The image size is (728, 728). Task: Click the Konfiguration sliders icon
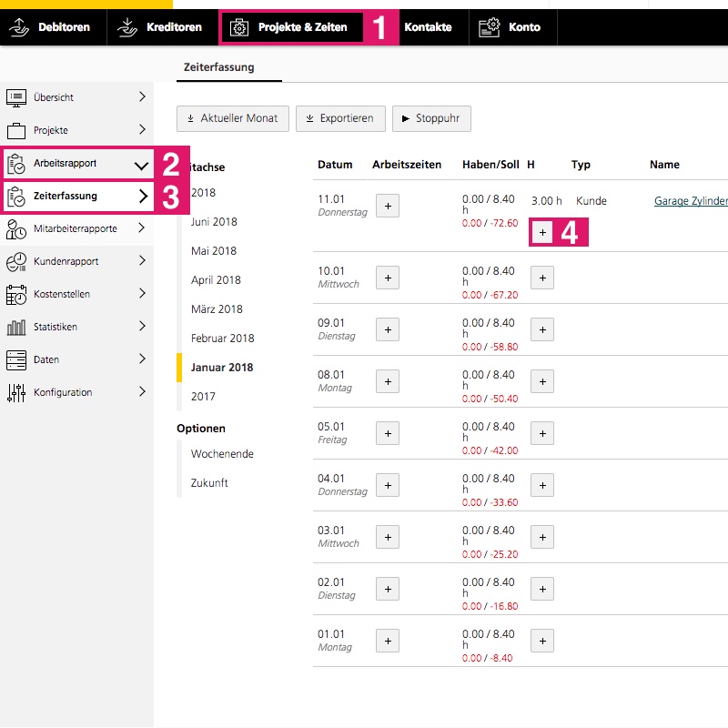click(16, 393)
